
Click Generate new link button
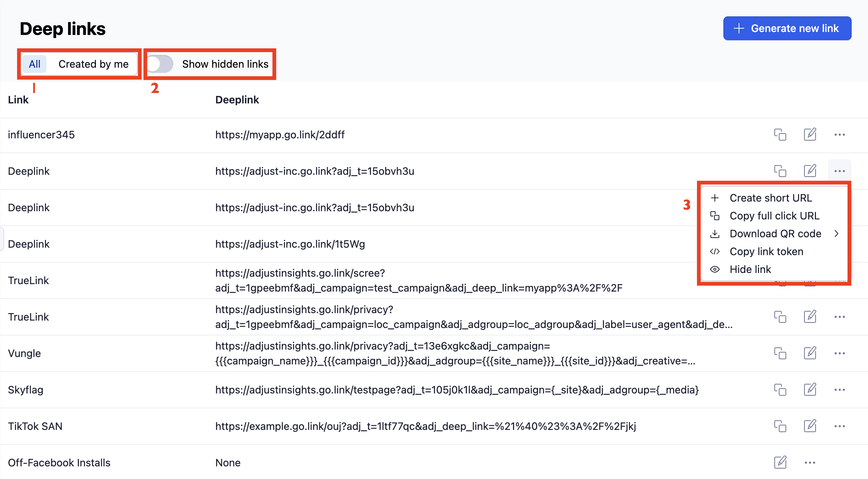click(x=787, y=28)
